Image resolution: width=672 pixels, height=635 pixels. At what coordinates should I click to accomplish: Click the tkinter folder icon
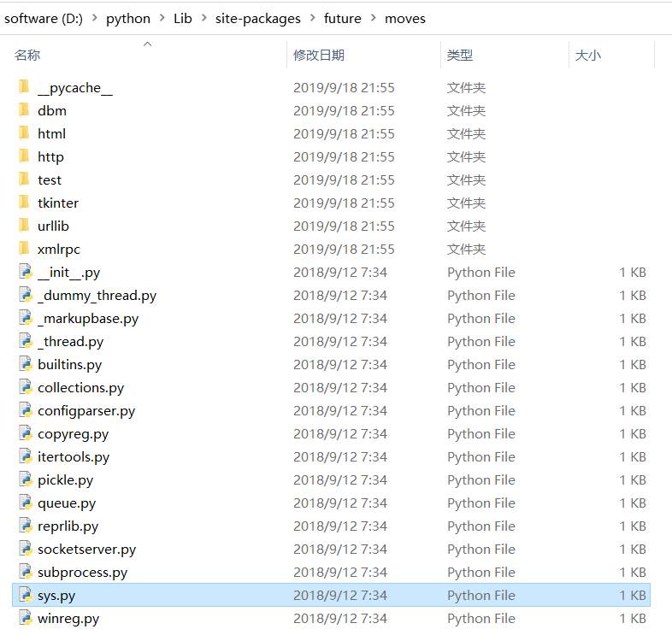point(25,203)
